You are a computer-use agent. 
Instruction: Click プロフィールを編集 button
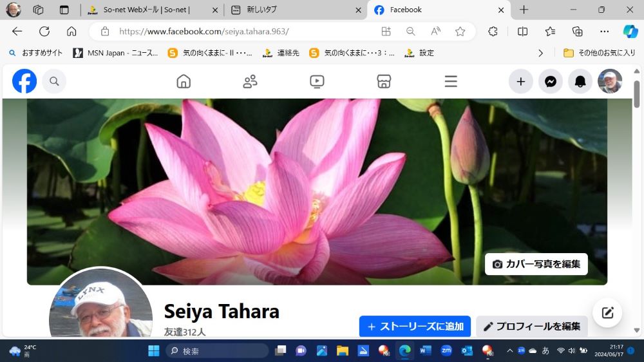531,327
